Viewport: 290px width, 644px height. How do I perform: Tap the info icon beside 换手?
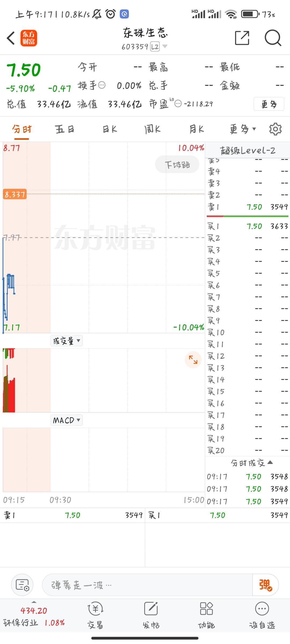coord(102,85)
